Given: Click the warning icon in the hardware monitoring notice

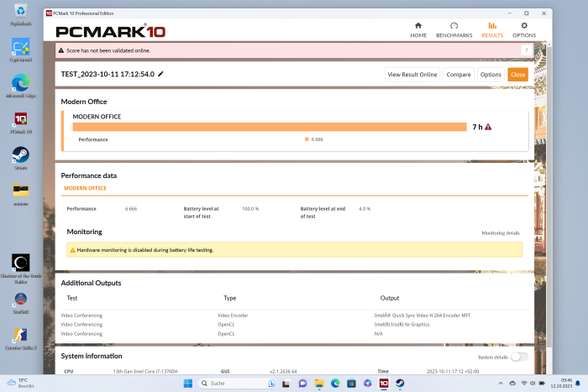Looking at the screenshot, I should tap(73, 250).
